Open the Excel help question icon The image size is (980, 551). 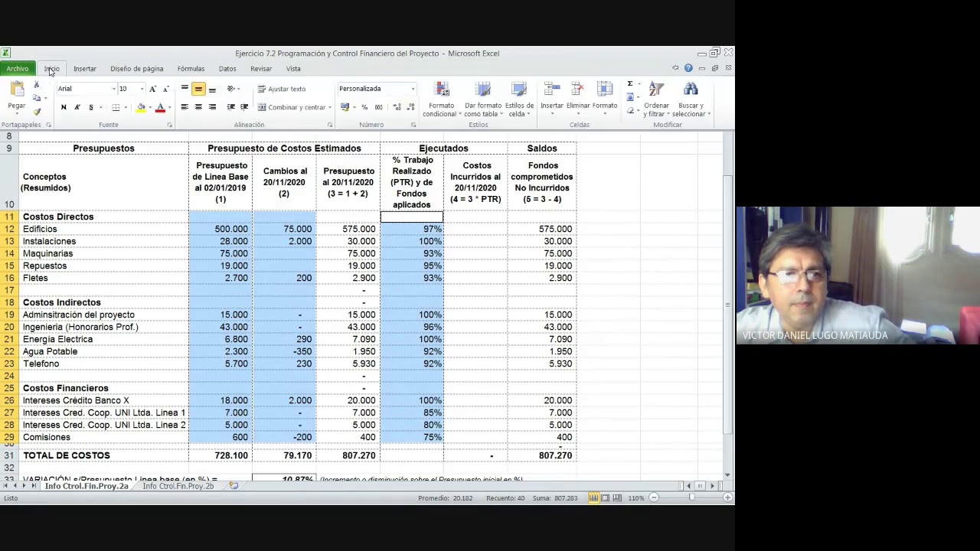(x=688, y=68)
